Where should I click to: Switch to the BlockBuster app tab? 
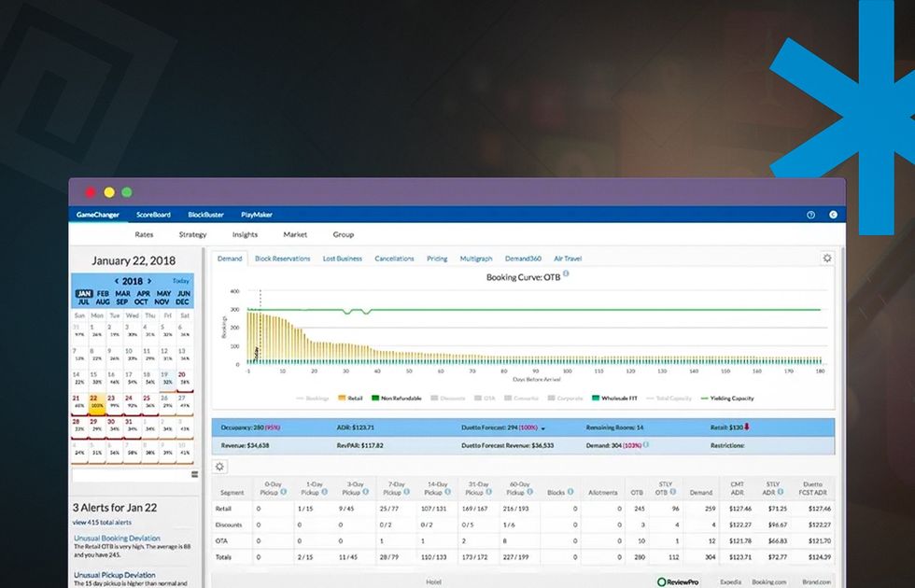click(x=205, y=215)
